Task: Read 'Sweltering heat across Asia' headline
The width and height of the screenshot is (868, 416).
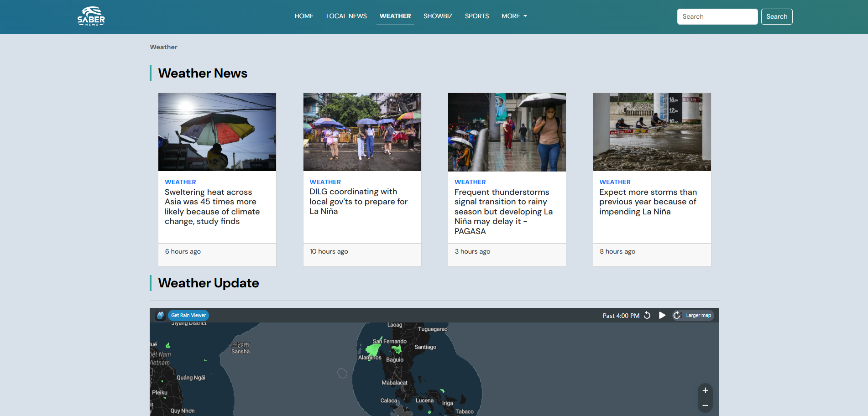Action: [x=212, y=207]
